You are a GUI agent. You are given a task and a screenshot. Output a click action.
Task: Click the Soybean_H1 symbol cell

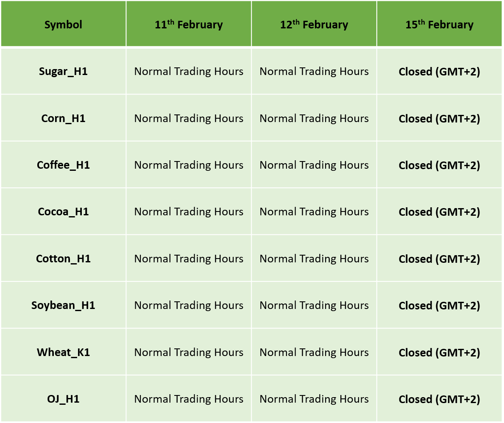point(63,305)
